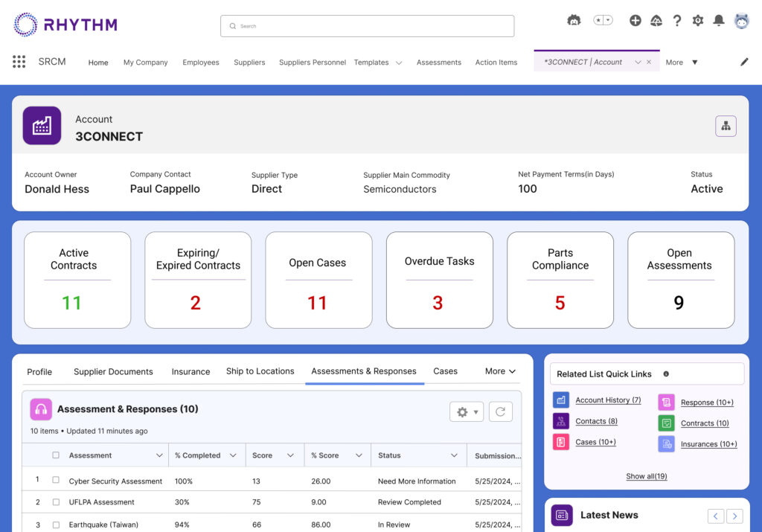Click the Show all(19) link
Image resolution: width=762 pixels, height=532 pixels.
[x=646, y=476]
